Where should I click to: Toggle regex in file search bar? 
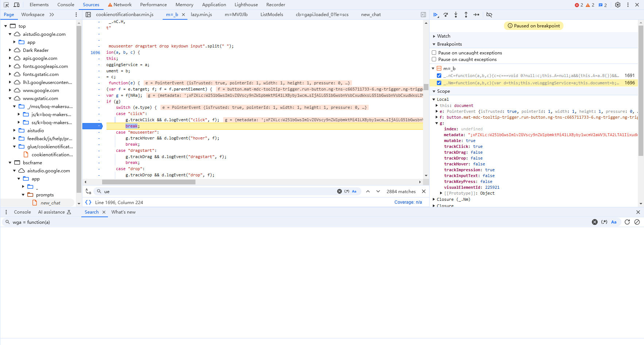pyautogui.click(x=347, y=191)
